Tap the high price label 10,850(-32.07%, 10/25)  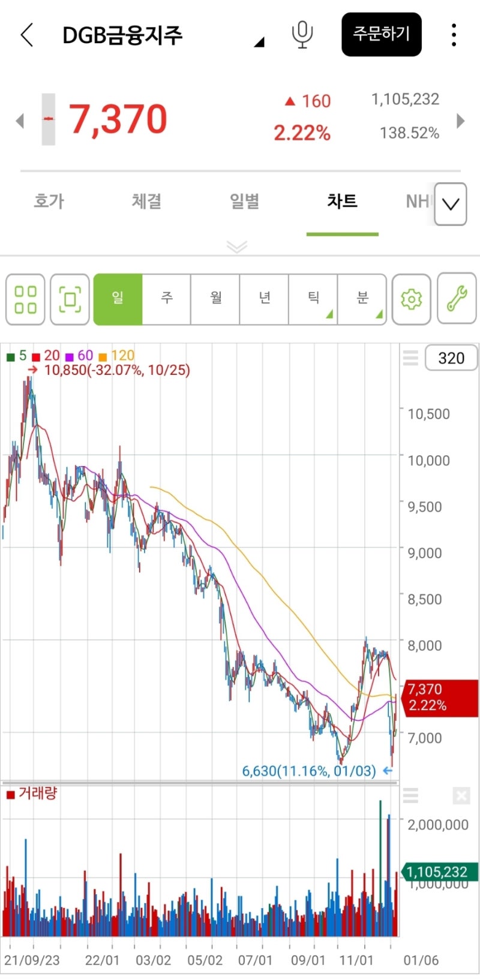(x=117, y=370)
